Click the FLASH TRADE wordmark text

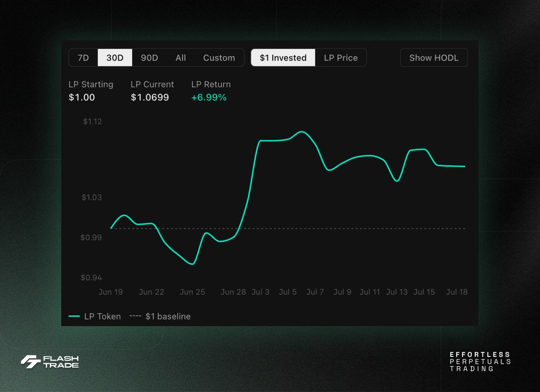pyautogui.click(x=61, y=362)
